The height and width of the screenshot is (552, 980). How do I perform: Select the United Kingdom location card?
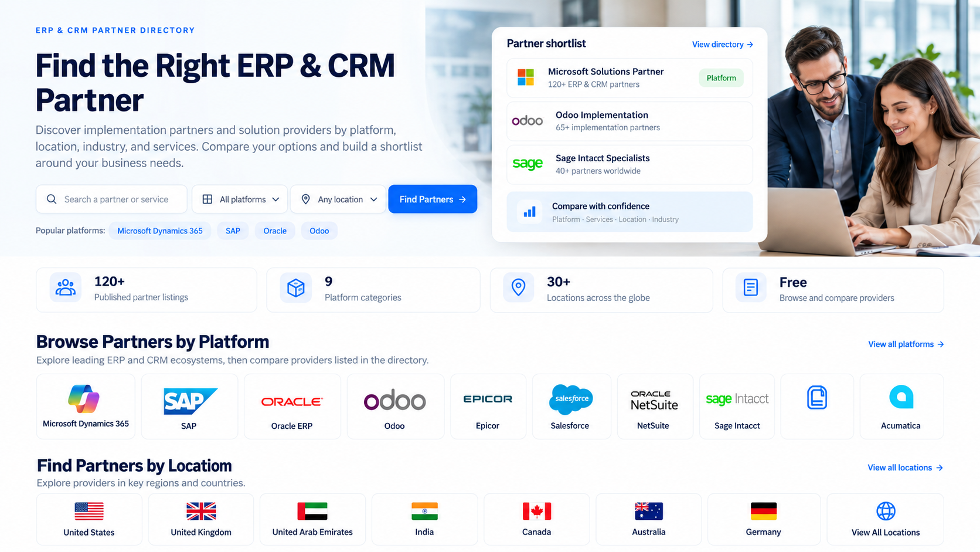tap(201, 519)
